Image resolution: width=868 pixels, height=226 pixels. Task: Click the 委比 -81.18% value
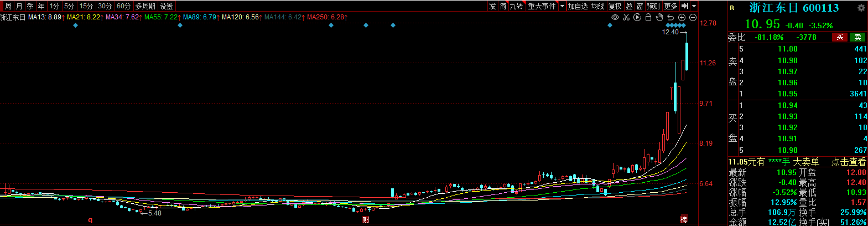tap(770, 37)
